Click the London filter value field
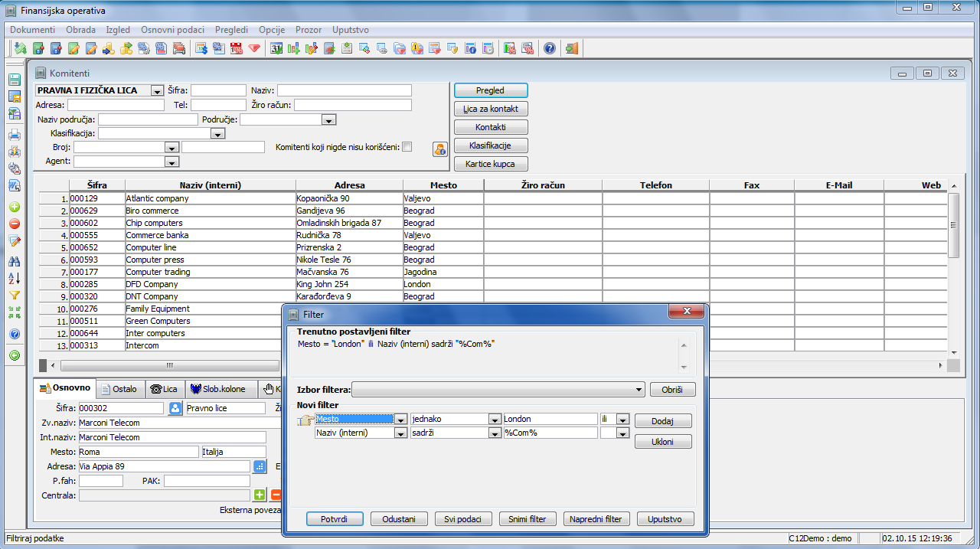This screenshot has height=549, width=980. coord(550,419)
